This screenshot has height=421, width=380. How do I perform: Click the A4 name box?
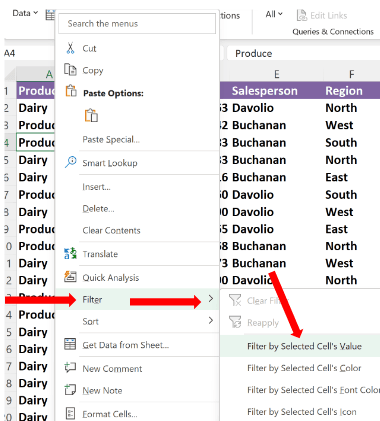point(29,53)
